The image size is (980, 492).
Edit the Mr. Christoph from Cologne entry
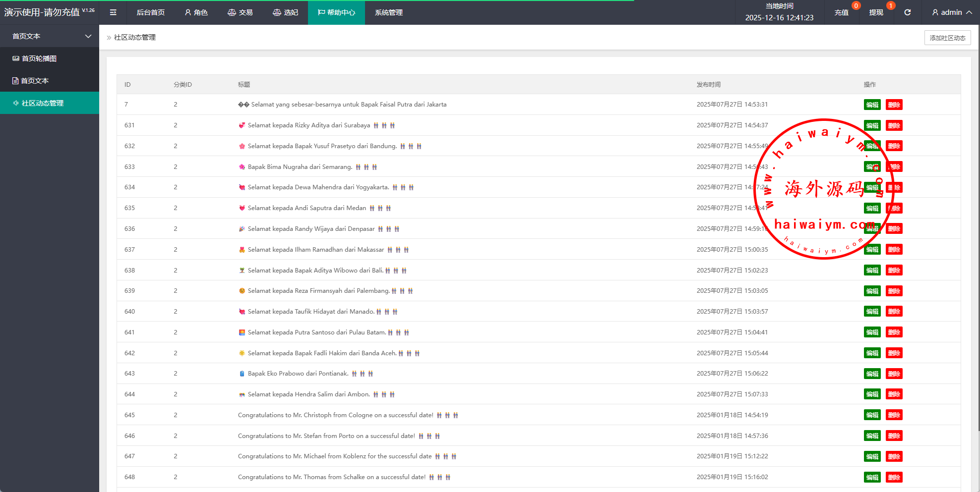[x=872, y=415]
